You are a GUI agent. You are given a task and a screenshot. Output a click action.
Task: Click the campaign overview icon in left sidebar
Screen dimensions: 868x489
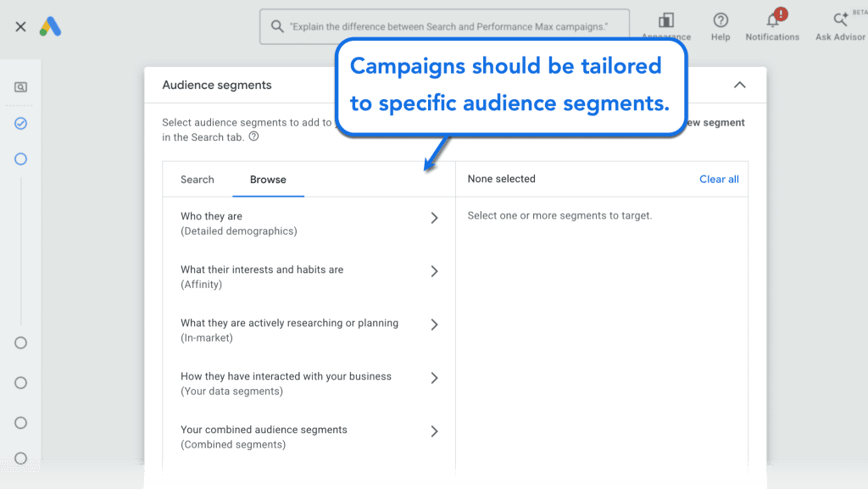click(x=20, y=86)
